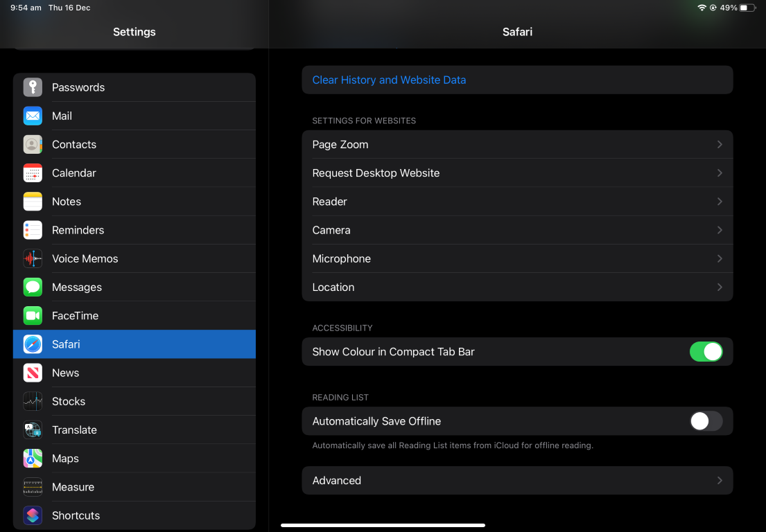
Task: Select Measure label in sidebar
Action: (73, 487)
